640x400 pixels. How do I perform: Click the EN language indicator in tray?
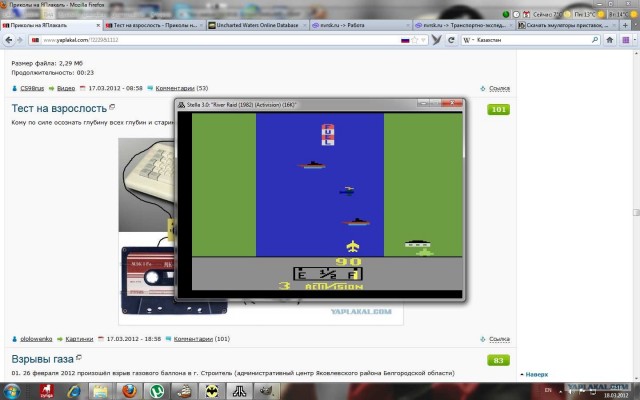pyautogui.click(x=548, y=391)
